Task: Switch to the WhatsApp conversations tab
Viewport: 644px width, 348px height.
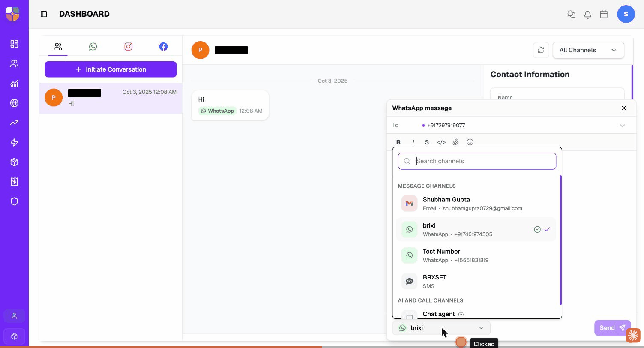Action: point(93,47)
